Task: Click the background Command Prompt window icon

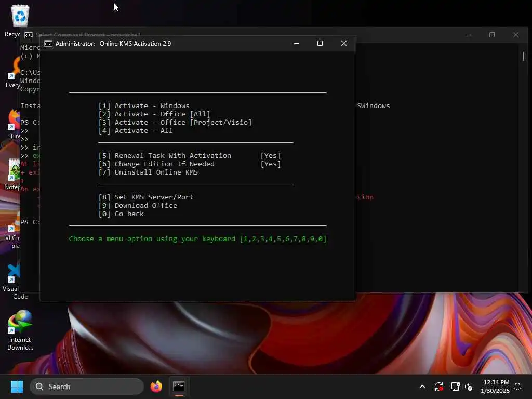Action: (x=29, y=35)
